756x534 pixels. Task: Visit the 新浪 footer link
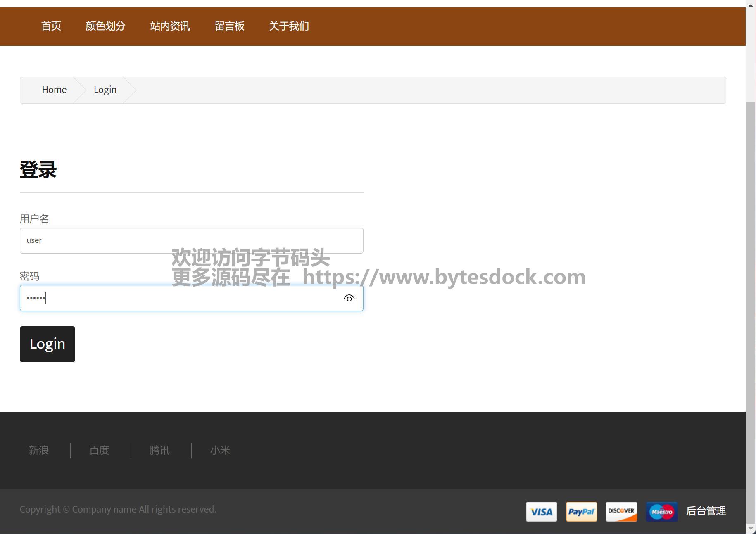[39, 450]
